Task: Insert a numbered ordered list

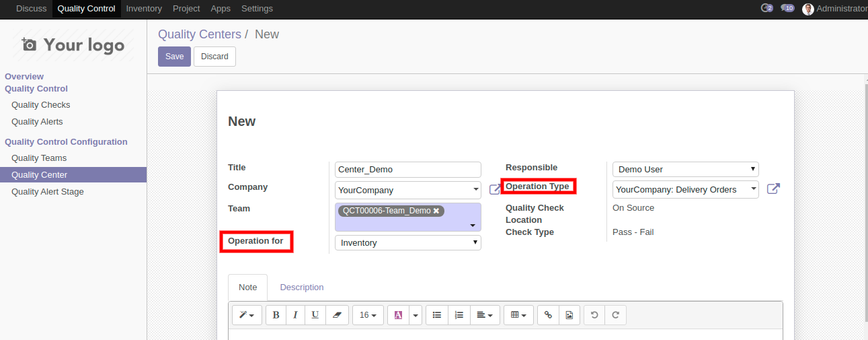Action: 459,315
